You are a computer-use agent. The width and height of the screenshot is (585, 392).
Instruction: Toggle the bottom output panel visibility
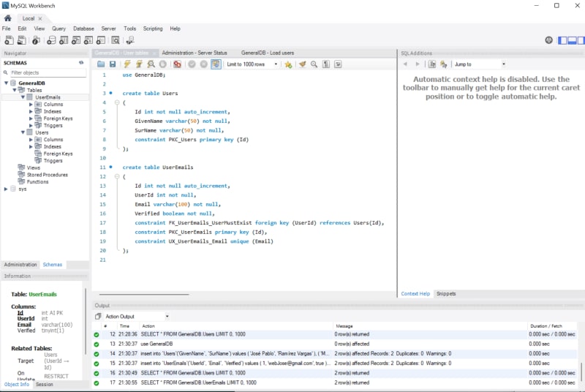coord(572,40)
